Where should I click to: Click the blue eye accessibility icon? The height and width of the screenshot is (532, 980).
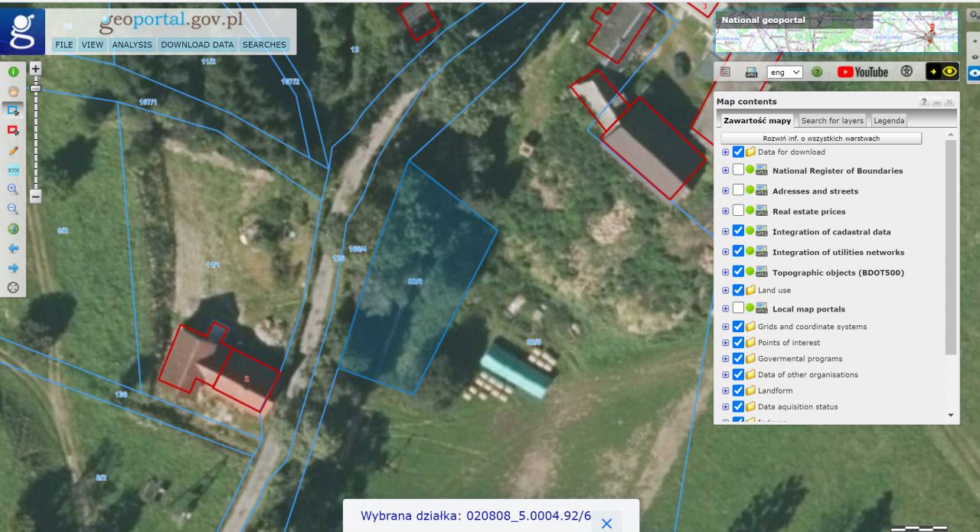[974, 73]
